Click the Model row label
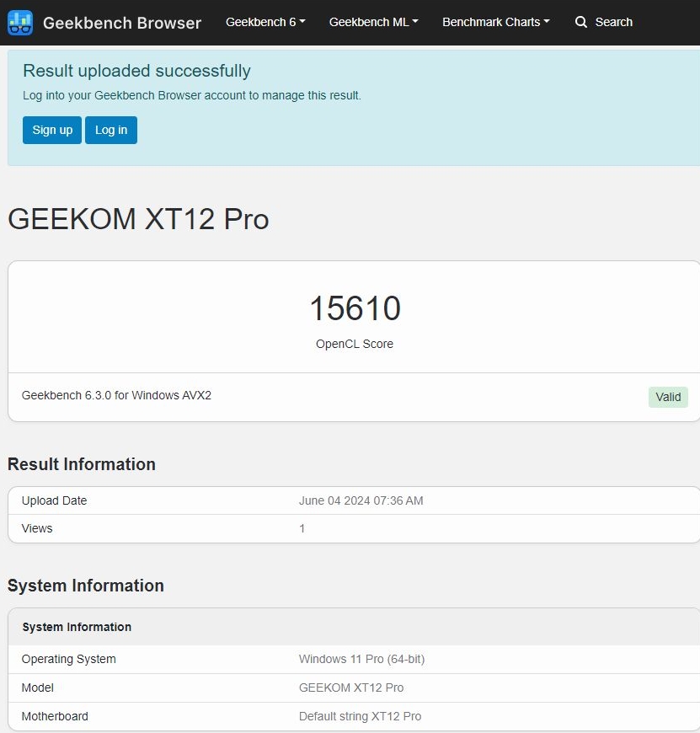This screenshot has width=700, height=733. 37,688
